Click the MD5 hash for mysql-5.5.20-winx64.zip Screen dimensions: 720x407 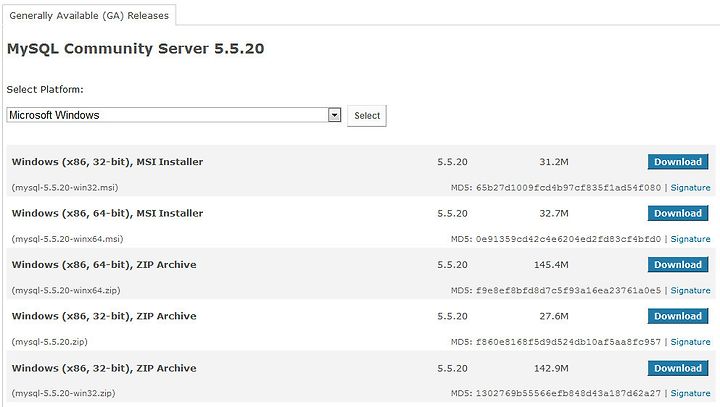point(568,290)
